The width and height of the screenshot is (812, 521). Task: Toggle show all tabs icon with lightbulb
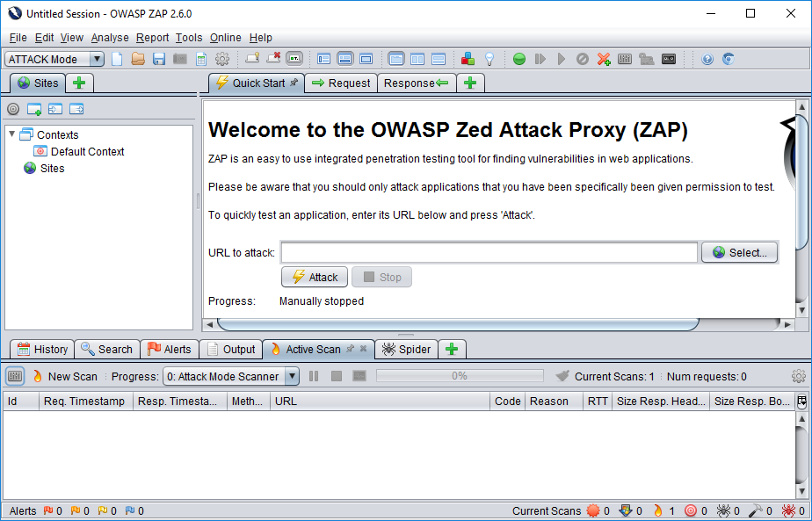[252, 59]
